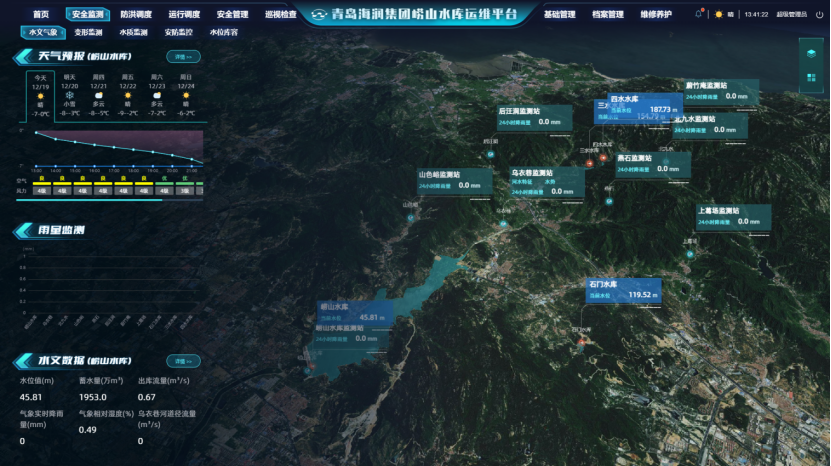Click the 后汪洞监测站 info card
Viewport: 831px width, 466px height.
tap(533, 117)
